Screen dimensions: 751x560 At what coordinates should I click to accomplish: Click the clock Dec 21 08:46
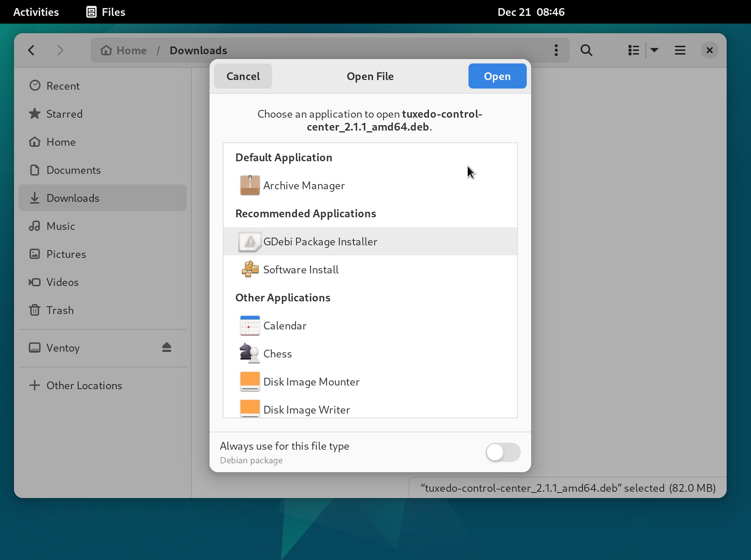coord(531,12)
